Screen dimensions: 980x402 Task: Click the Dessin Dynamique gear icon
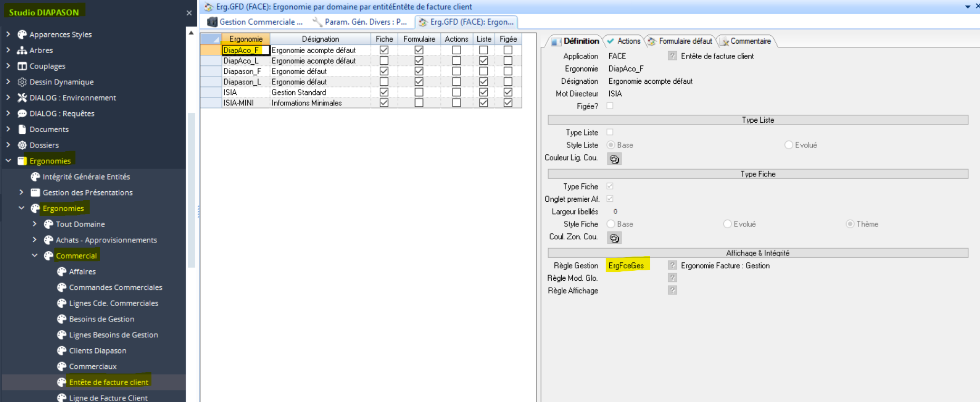pos(22,82)
